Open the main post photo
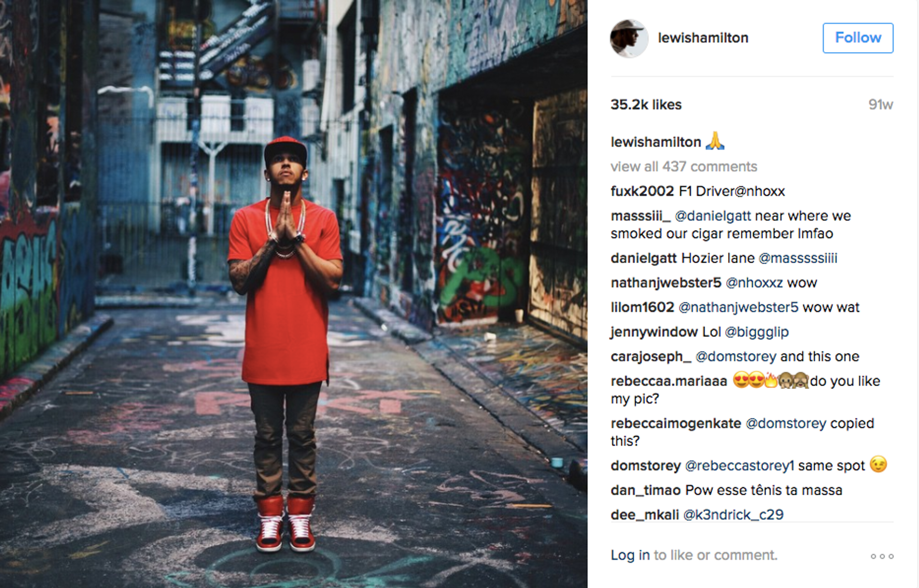The image size is (919, 588). point(293,294)
